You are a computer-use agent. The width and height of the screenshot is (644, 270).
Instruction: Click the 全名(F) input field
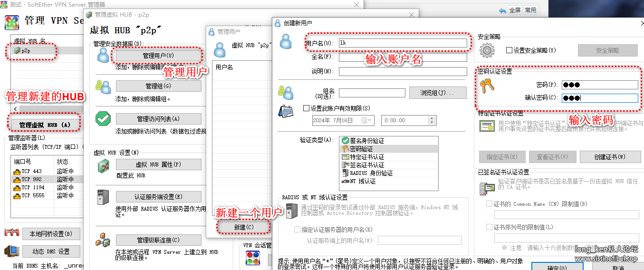(403, 57)
